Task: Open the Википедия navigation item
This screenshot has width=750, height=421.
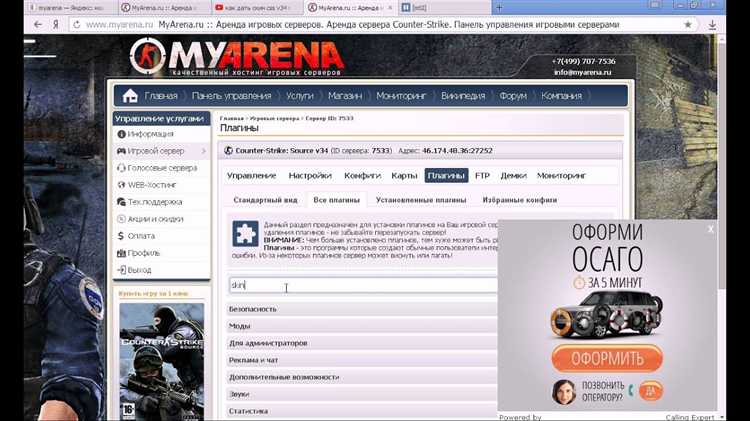Action: coord(463,96)
